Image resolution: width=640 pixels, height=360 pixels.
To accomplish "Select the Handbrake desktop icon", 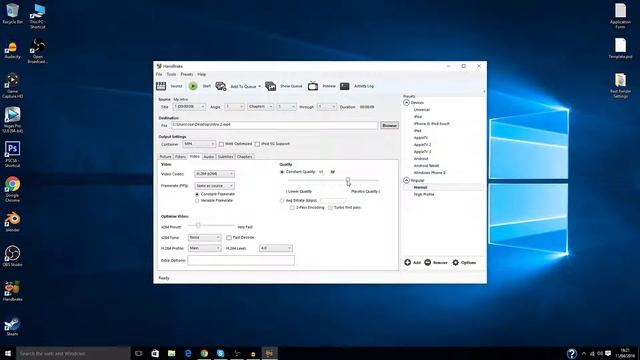I will pyautogui.click(x=12, y=291).
